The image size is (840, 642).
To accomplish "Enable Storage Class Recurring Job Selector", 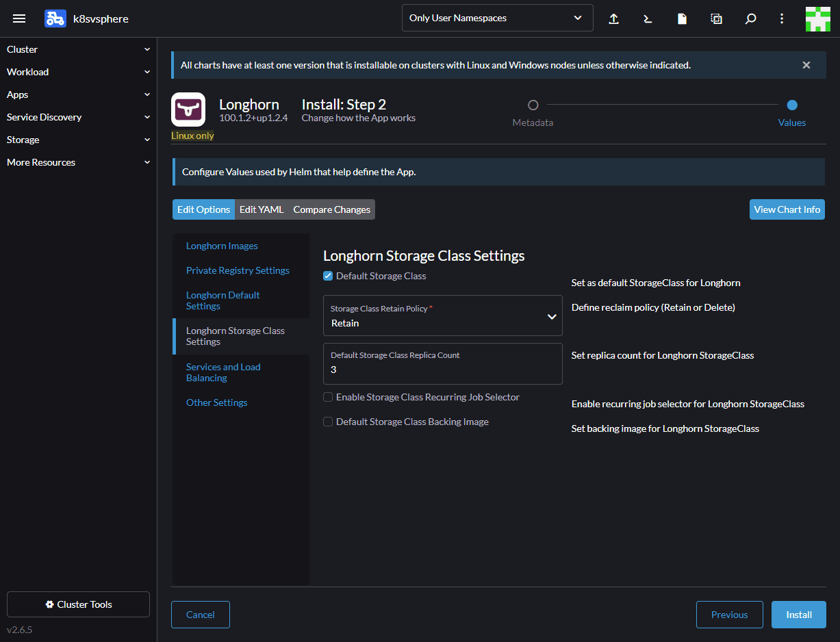I will (329, 397).
